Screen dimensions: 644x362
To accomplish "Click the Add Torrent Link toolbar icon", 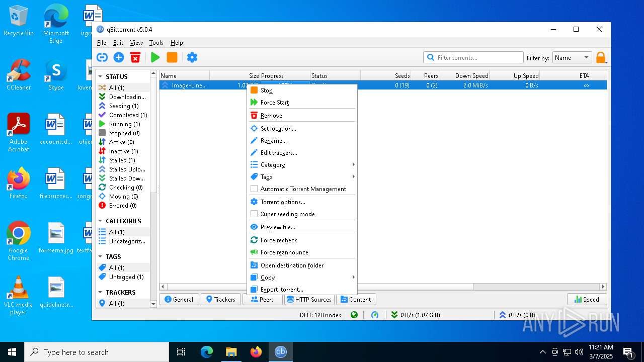I will point(102,57).
